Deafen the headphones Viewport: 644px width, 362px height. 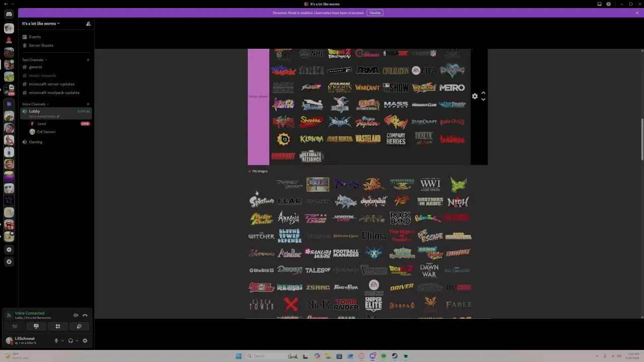click(70, 340)
